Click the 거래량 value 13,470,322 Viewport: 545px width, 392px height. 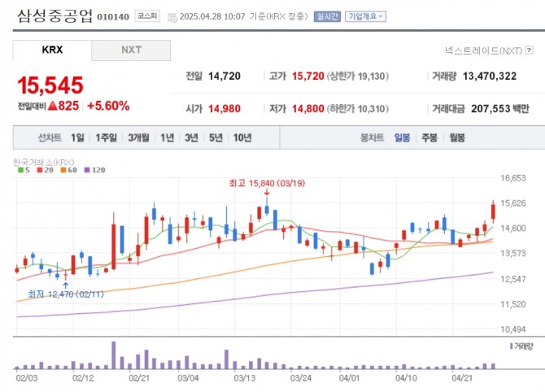tap(490, 76)
